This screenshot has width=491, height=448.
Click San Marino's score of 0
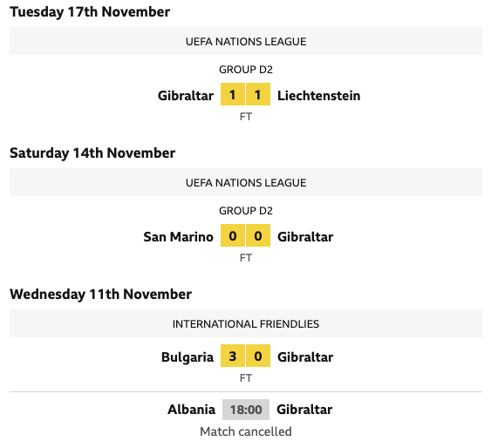coord(233,235)
